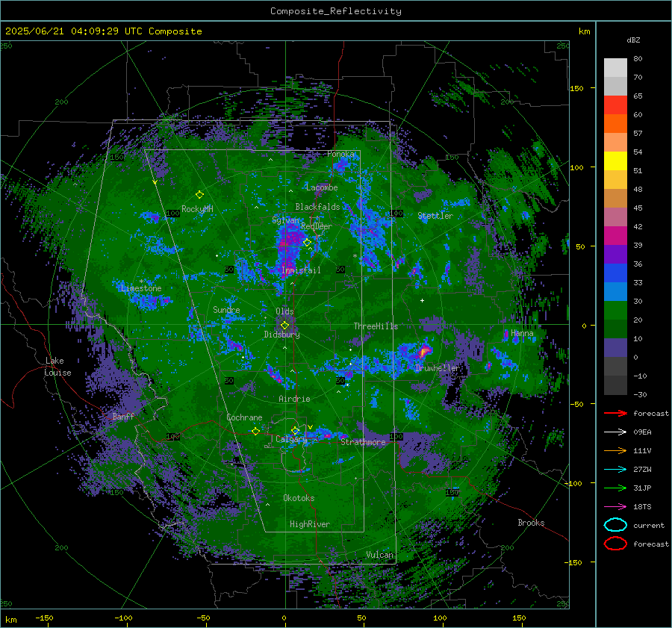This screenshot has height=628, width=672.
Task: Click the yellow diamond marker beside RedDeer
Action: (307, 242)
